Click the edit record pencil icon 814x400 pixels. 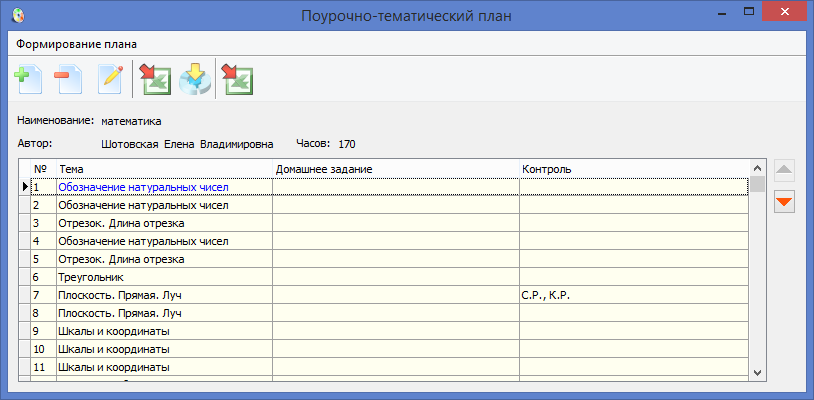coord(109,79)
